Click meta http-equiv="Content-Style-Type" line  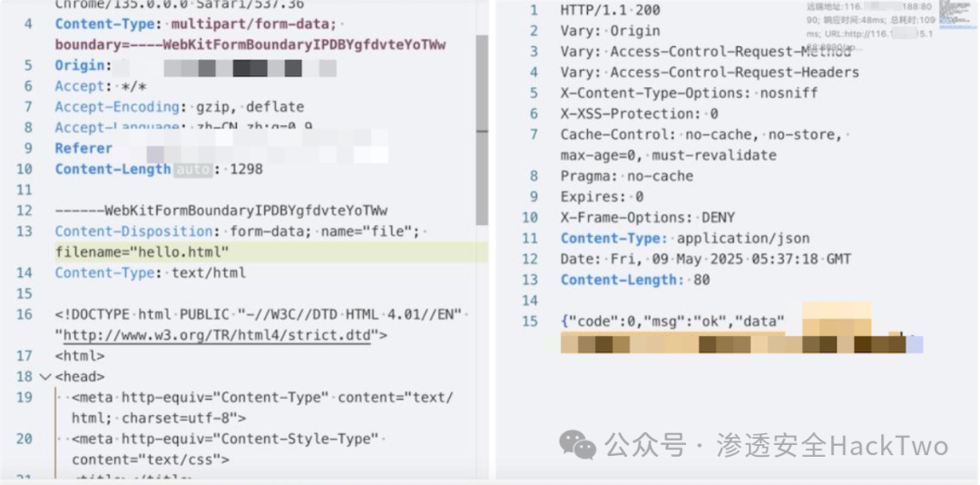(x=226, y=439)
